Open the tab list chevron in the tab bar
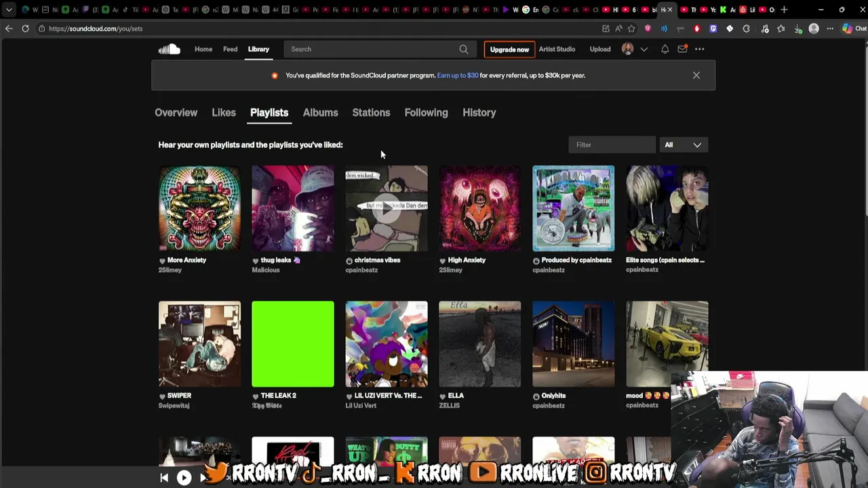The image size is (868, 488). pos(9,9)
